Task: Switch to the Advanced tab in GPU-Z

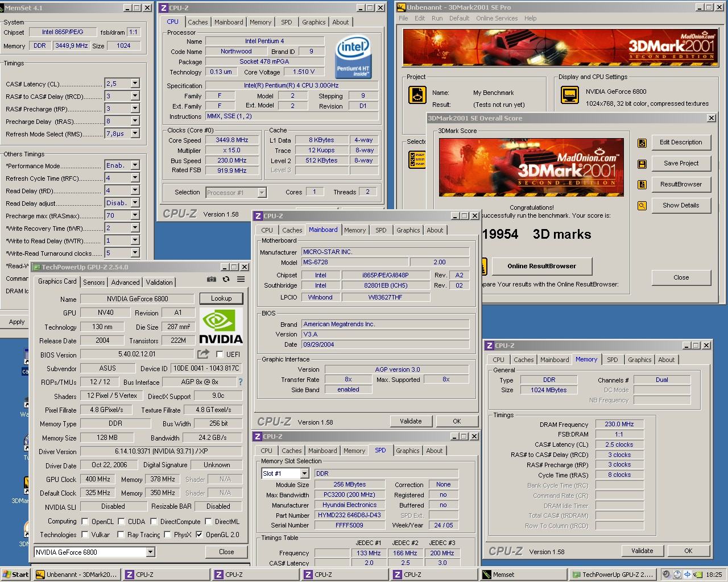Action: pos(125,282)
